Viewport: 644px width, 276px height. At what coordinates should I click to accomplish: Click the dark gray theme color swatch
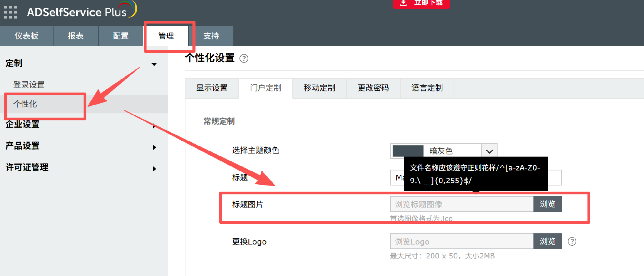(x=408, y=151)
